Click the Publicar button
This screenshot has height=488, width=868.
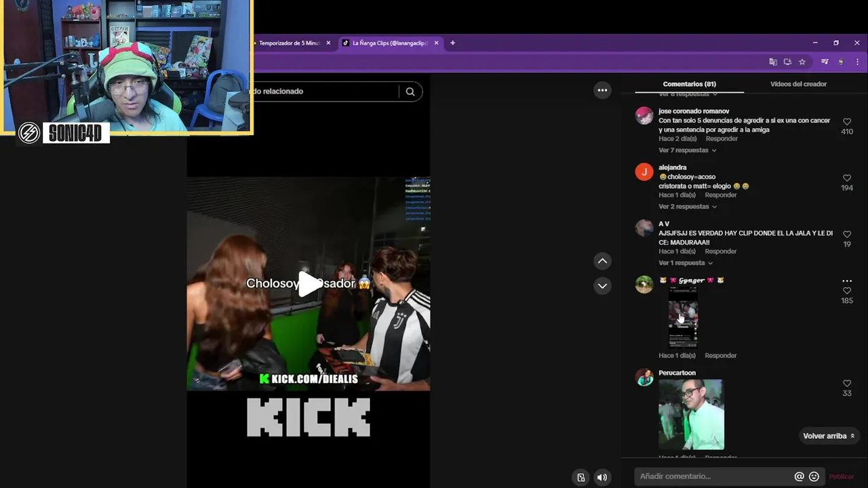click(x=842, y=476)
